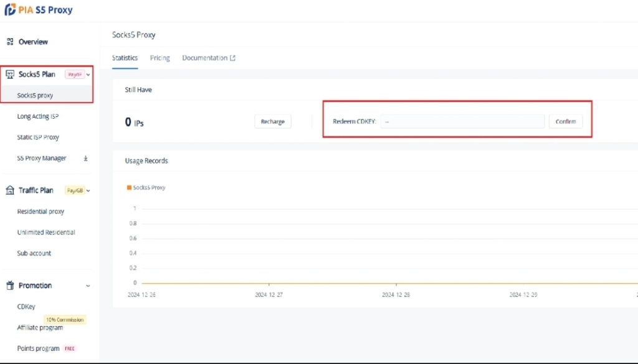Click the Traffic Plan building icon
The height and width of the screenshot is (364, 638).
[x=10, y=190]
